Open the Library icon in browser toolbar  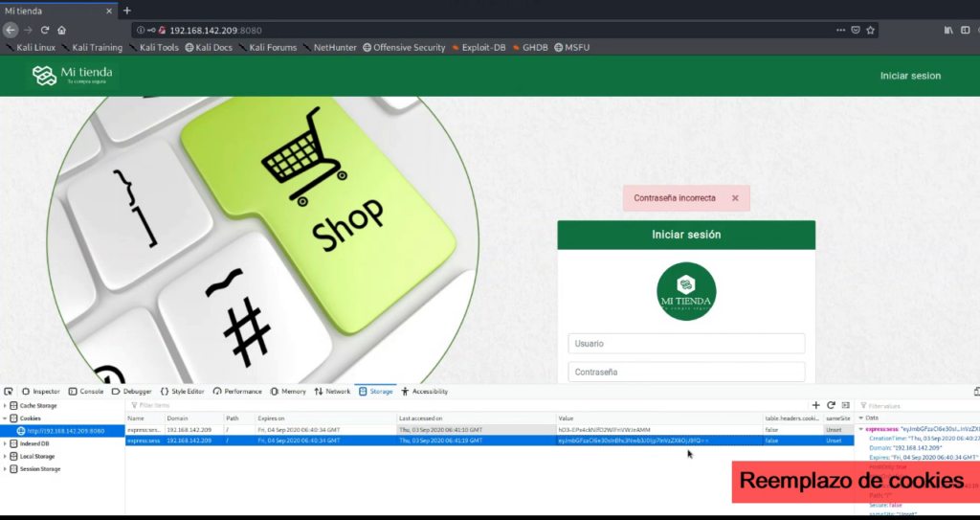(948, 30)
